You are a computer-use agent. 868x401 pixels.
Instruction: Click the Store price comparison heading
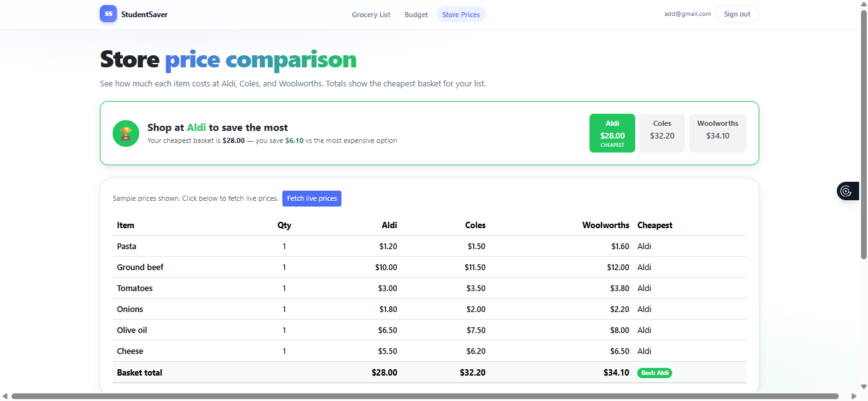[228, 60]
